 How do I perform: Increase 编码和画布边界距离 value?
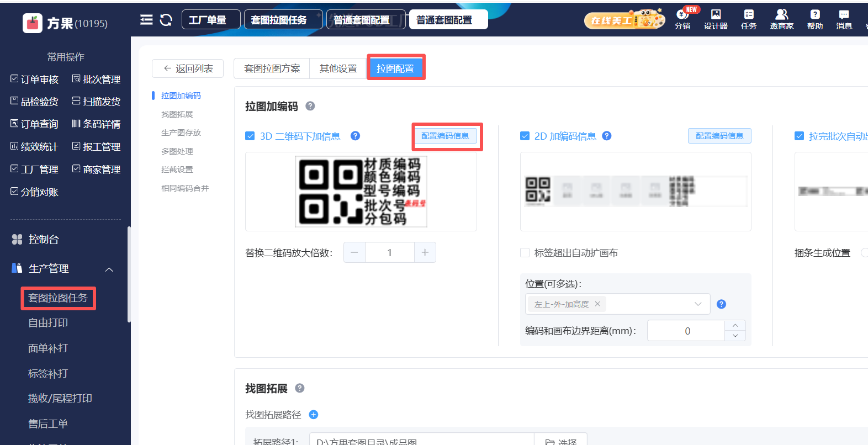(x=735, y=325)
